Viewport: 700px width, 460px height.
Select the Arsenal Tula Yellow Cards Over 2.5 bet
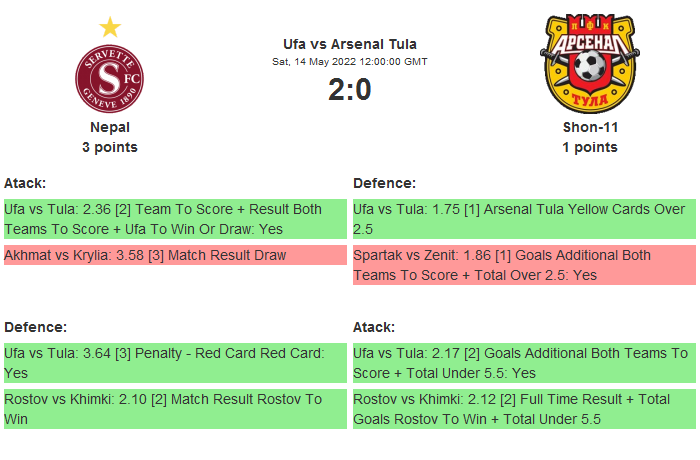[x=524, y=219]
